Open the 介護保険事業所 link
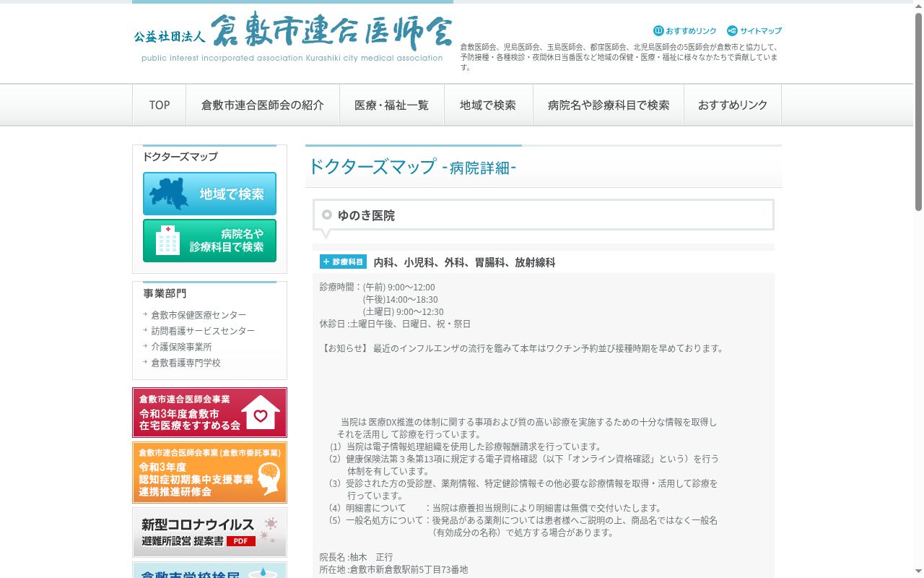 (181, 347)
